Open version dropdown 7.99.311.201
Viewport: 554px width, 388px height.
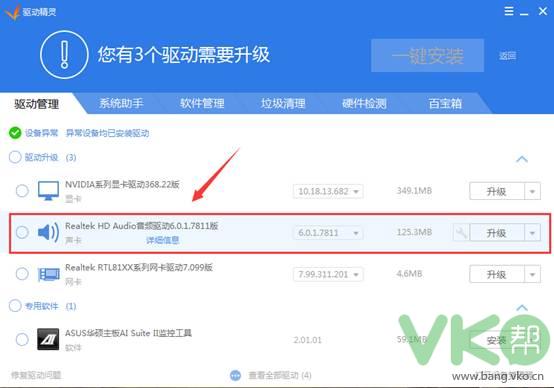(x=328, y=274)
